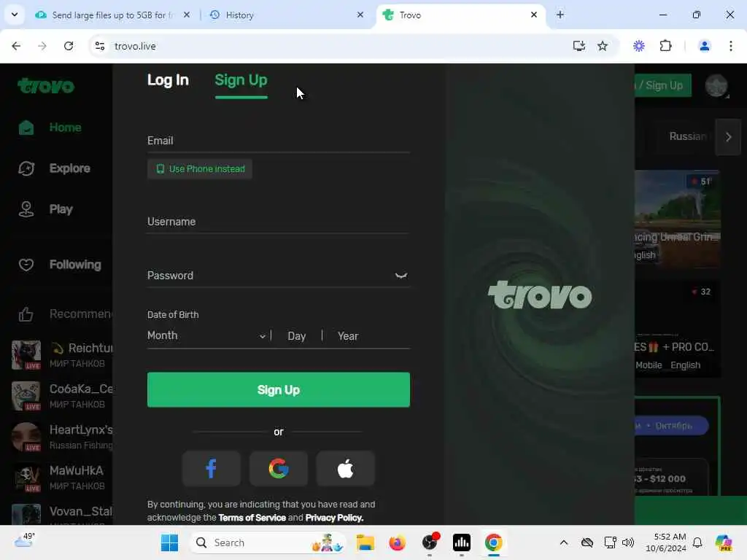
Task: Open tab search dropdown arrow
Action: 15,15
